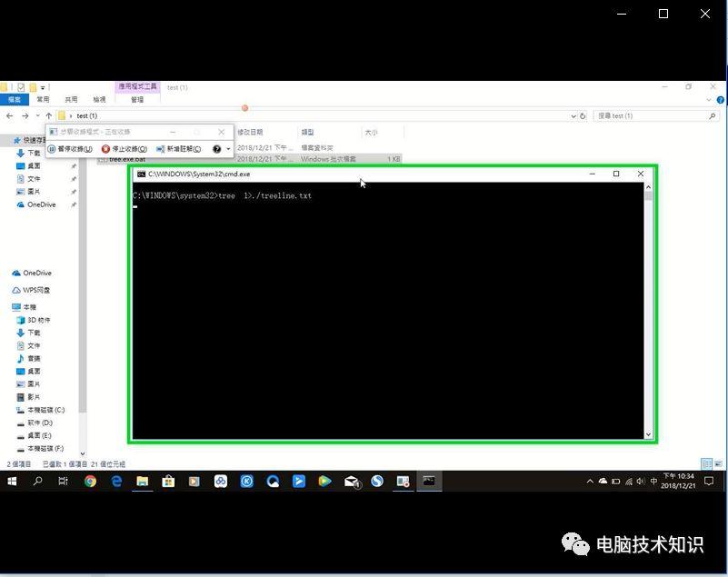Screen dimensions: 728x577
Task: Open Steps Recorder help dropdown arrow
Action: (228, 149)
